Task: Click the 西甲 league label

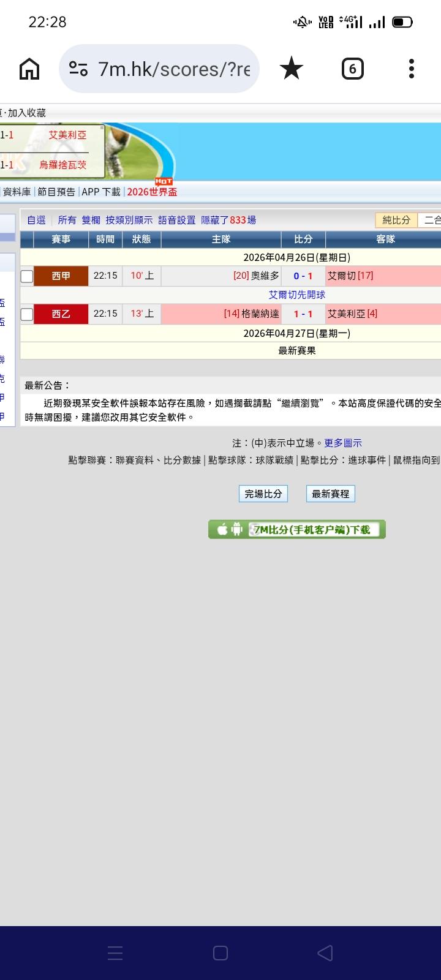Action: [61, 276]
